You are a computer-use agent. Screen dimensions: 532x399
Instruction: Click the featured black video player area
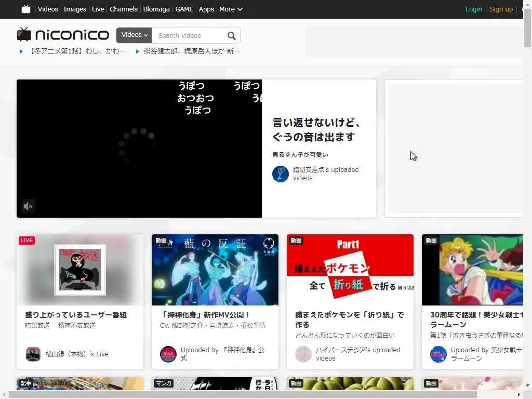tap(139, 149)
